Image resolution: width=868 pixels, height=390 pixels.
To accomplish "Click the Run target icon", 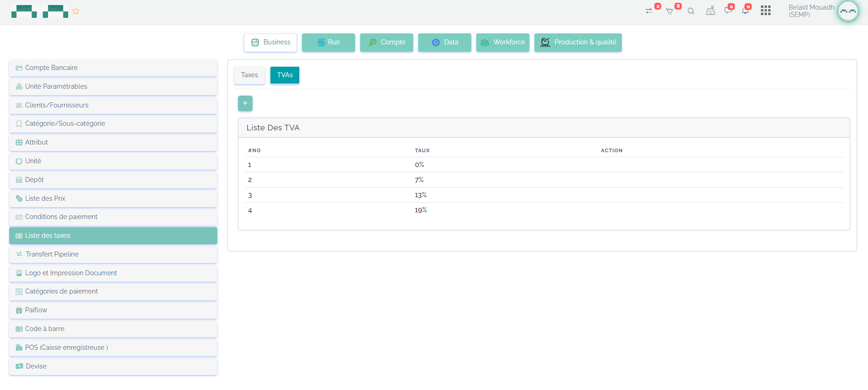I will tap(321, 43).
